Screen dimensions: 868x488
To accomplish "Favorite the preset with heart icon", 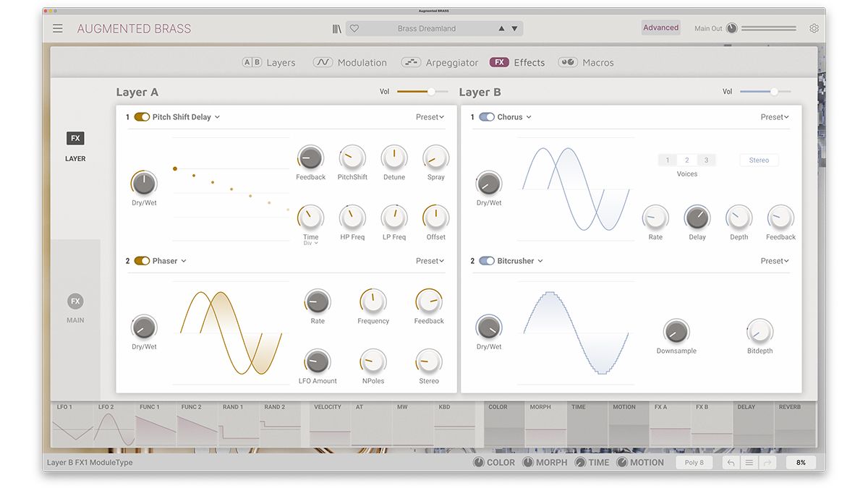I will 354,29.
